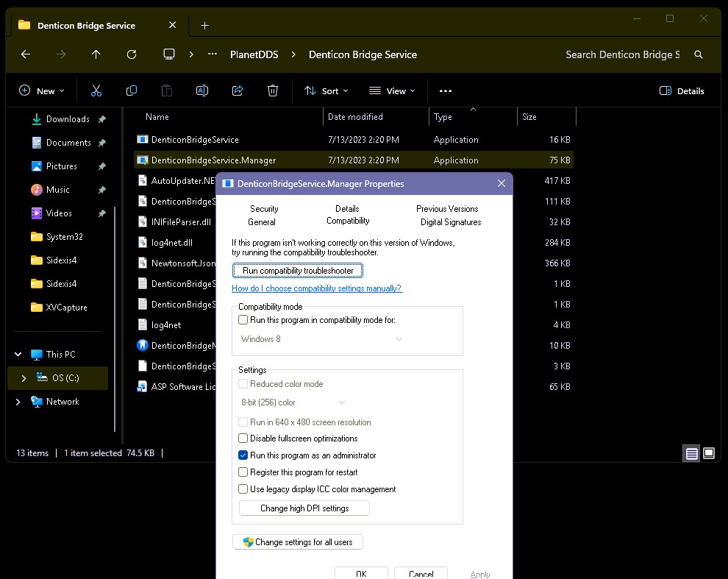
Task: Open the XVCapture folder in sidebar
Action: click(x=66, y=308)
